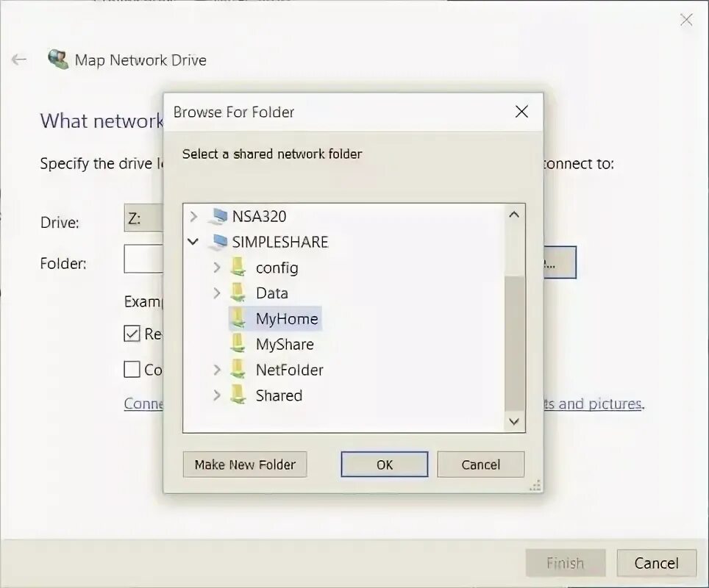Click the Data folder icon
This screenshot has height=588, width=709.
238,293
